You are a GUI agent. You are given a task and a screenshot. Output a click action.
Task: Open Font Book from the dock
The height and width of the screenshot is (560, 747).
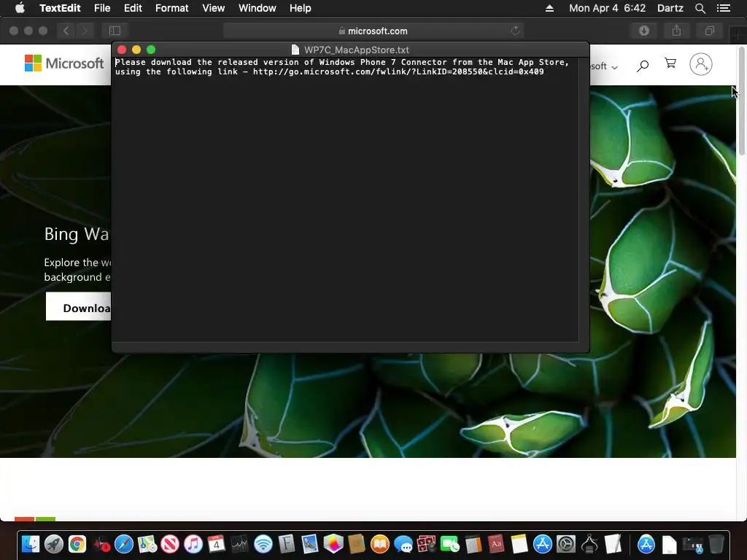tap(286, 544)
